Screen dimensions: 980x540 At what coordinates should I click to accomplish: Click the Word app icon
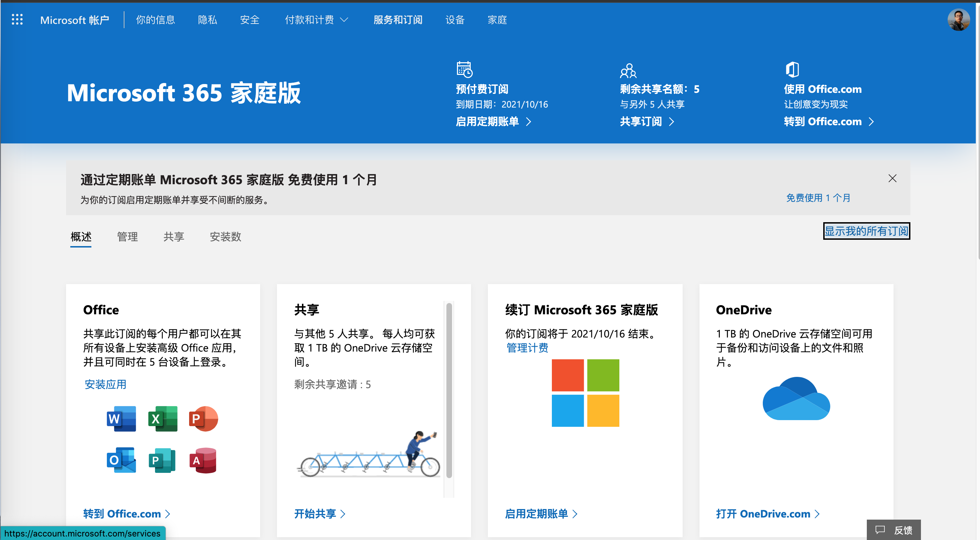click(x=121, y=419)
